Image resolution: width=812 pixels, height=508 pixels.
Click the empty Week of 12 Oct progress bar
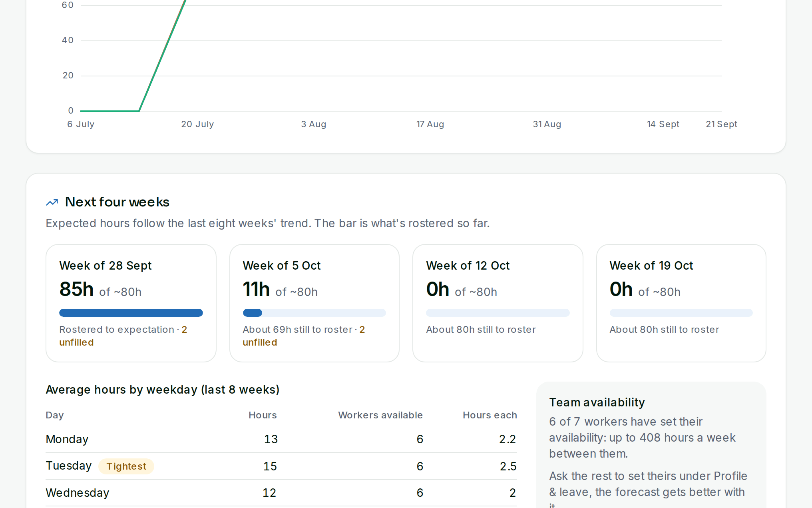click(x=498, y=313)
